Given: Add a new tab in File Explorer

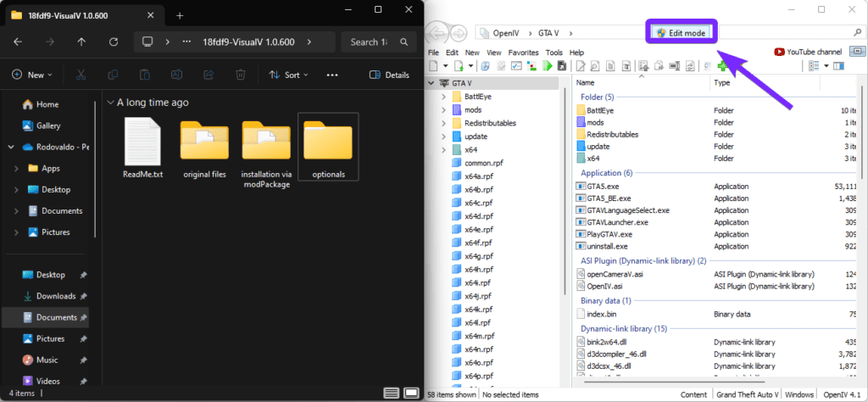Looking at the screenshot, I should (180, 15).
